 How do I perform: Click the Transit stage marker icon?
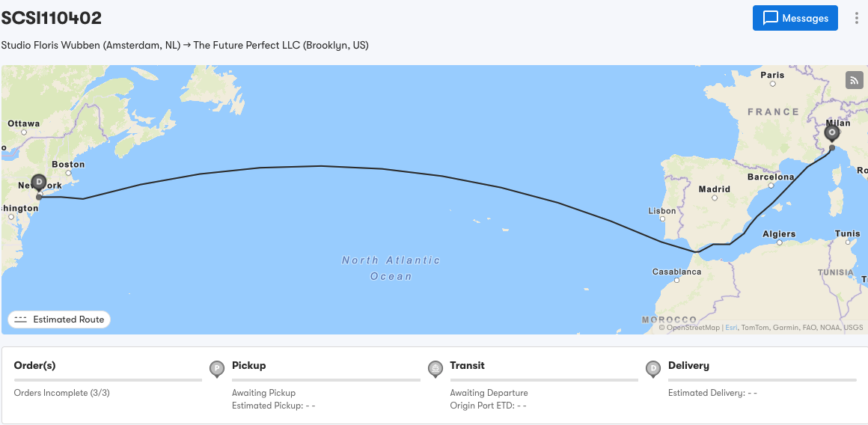435,368
